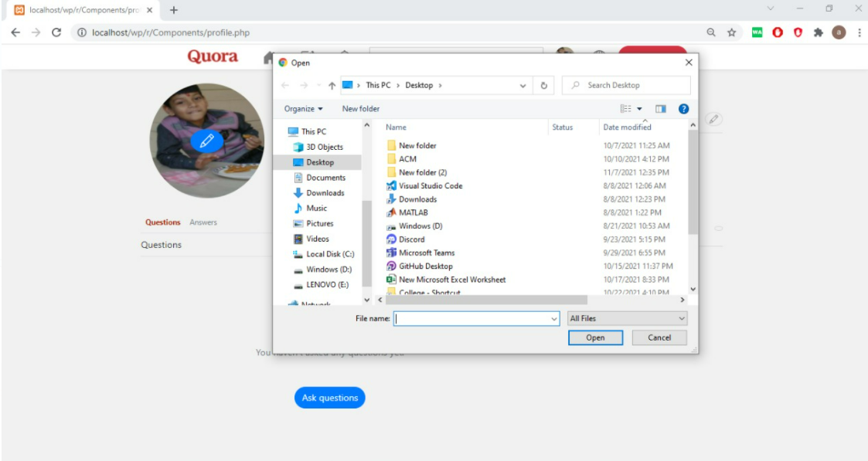
Task: Click the refresh icon beside address path
Action: tap(543, 86)
